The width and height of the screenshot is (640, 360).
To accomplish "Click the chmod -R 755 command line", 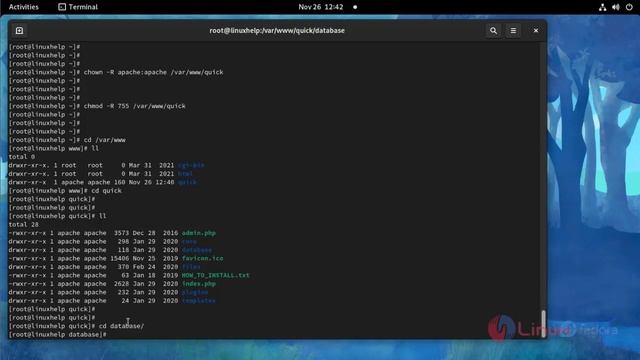I will [97, 106].
